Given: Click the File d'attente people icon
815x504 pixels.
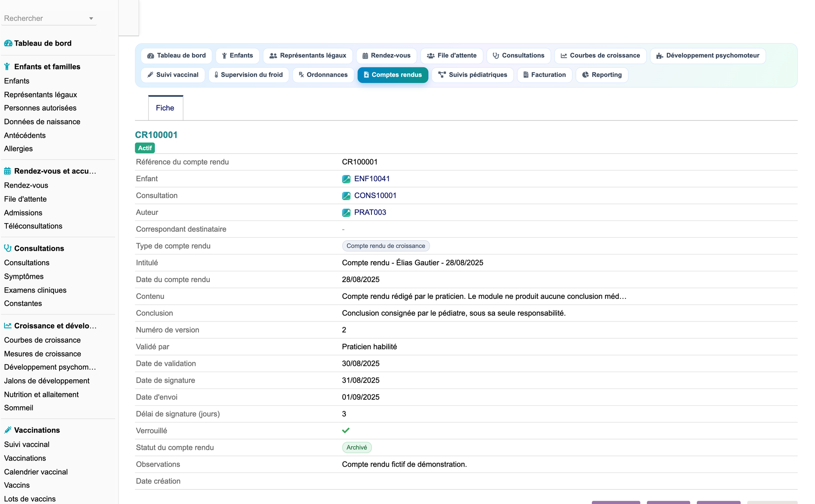Looking at the screenshot, I should point(431,56).
